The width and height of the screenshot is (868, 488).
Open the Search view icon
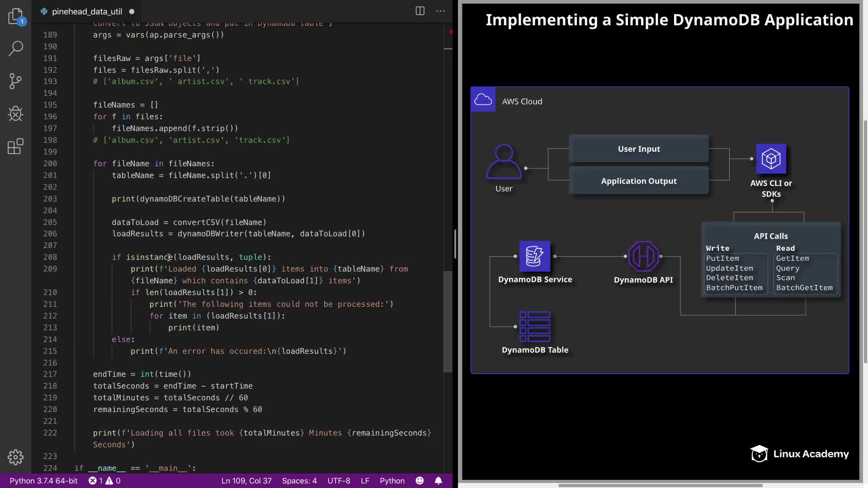tap(15, 48)
